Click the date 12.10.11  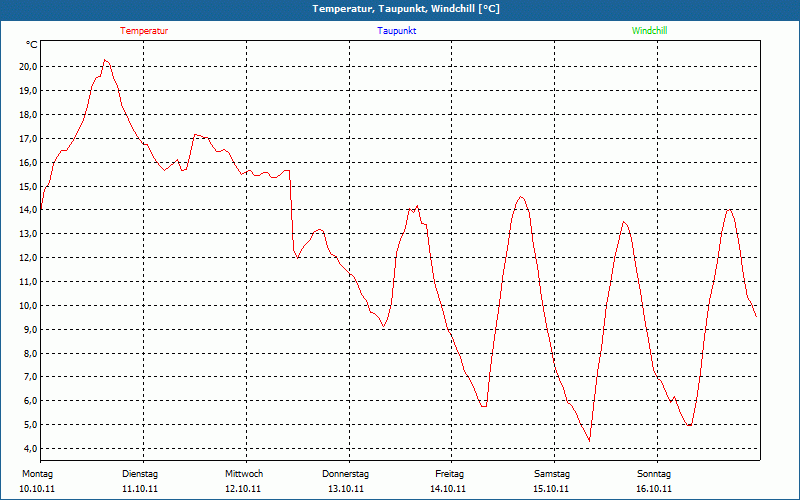[243, 489]
